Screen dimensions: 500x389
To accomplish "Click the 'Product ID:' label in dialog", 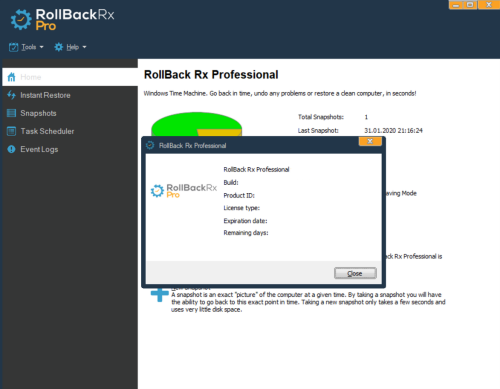I will 239,195.
